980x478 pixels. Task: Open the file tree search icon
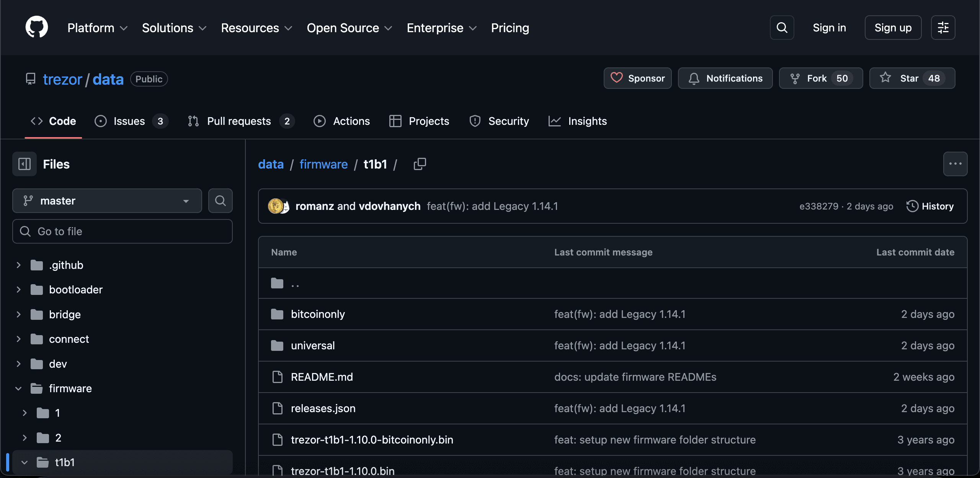[220, 200]
